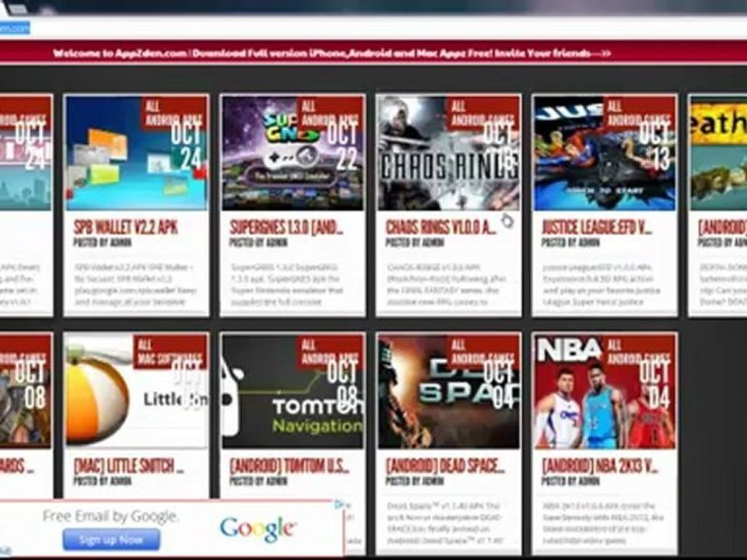The image size is (747, 560).
Task: Click the SuperGNES thumbnail image
Action: tap(293, 153)
